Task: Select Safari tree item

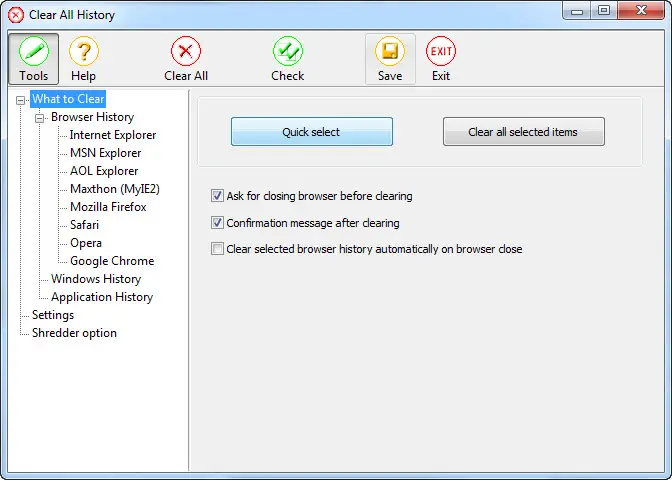Action: 84,225
